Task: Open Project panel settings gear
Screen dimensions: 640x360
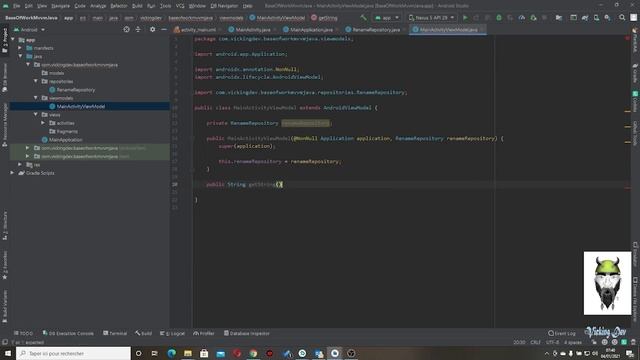Action: click(x=152, y=29)
